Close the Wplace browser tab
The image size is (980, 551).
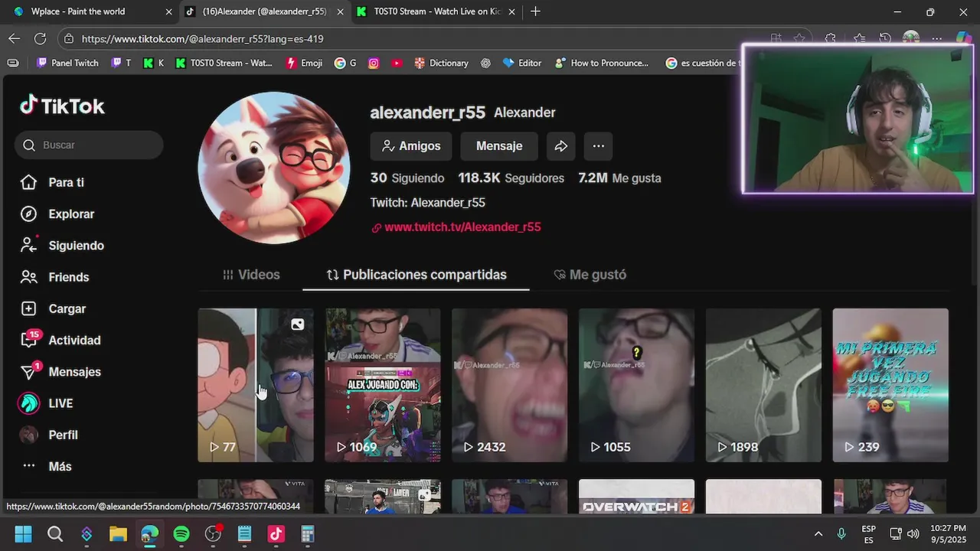click(x=169, y=11)
